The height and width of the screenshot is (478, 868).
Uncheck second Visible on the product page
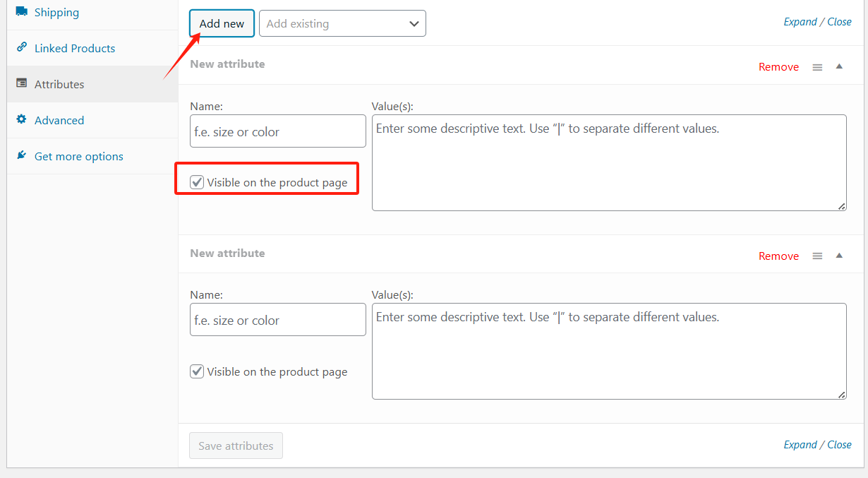click(197, 371)
